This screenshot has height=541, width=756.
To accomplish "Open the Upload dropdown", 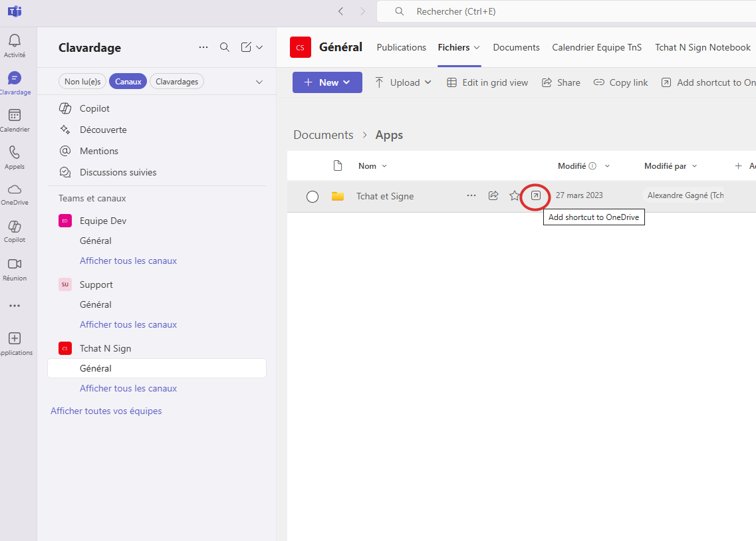I will click(403, 82).
